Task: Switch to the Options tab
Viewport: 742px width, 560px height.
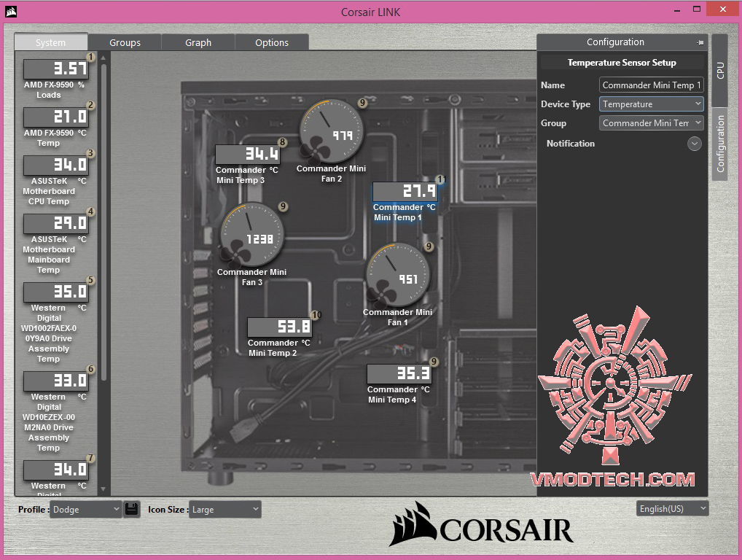Action: (x=272, y=42)
